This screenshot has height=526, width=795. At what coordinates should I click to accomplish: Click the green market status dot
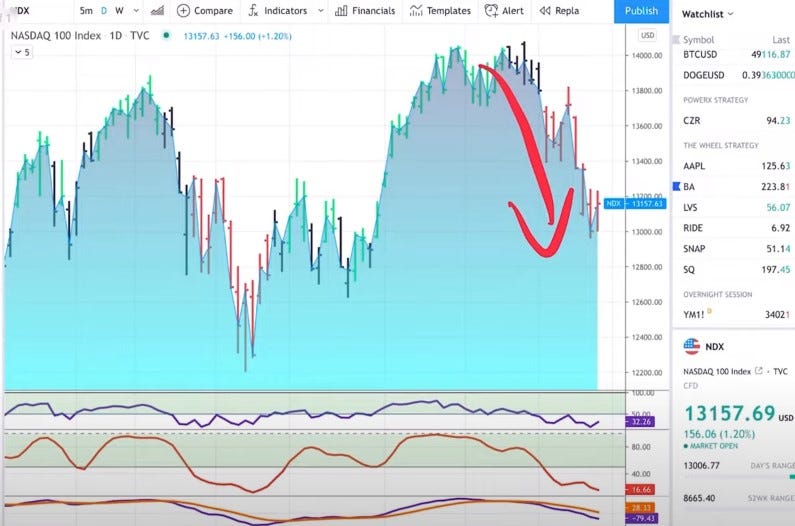coord(166,36)
